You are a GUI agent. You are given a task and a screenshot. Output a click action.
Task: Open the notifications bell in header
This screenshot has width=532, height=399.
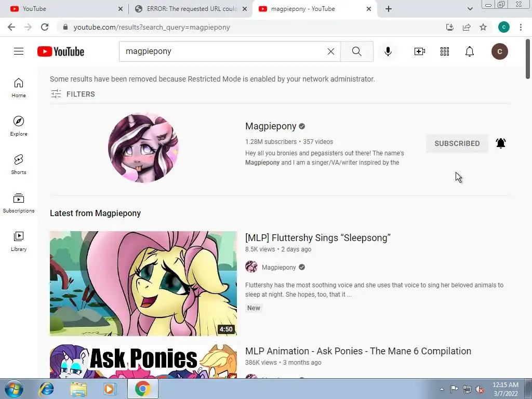pyautogui.click(x=470, y=51)
